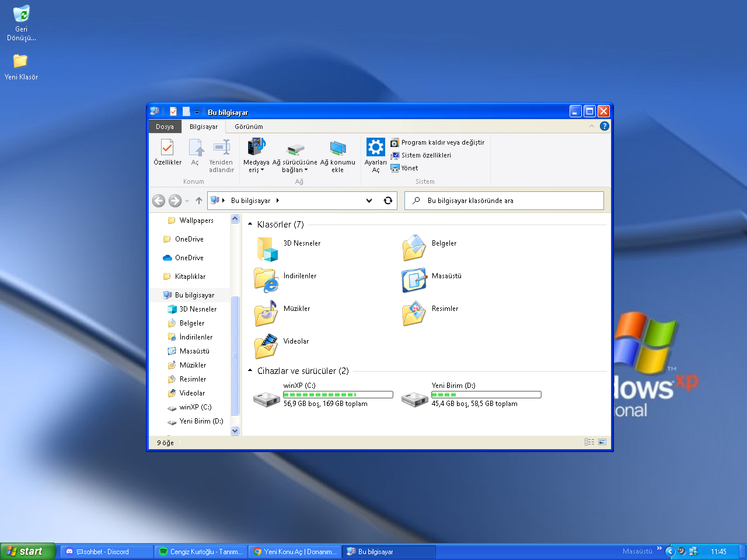This screenshot has width=747, height=560.
Task: Switch to large icons view in status bar
Action: pyautogui.click(x=602, y=442)
